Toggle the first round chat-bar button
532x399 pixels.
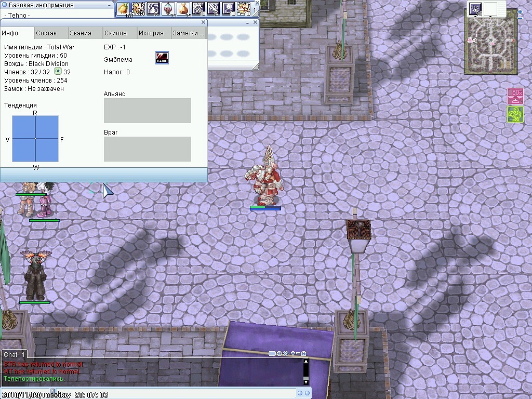pos(300,393)
